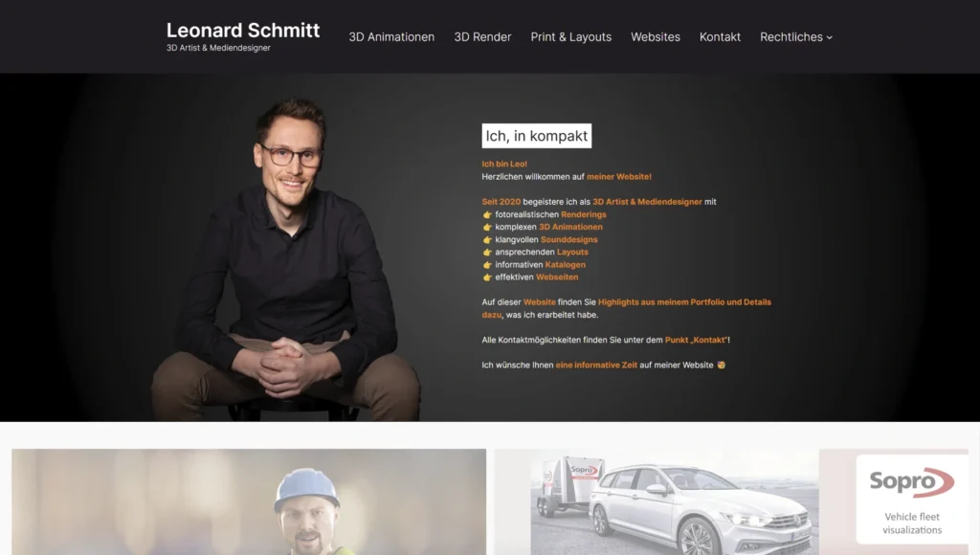Click the orange Layouts link
Viewport: 980px width, 555px height.
(x=572, y=252)
